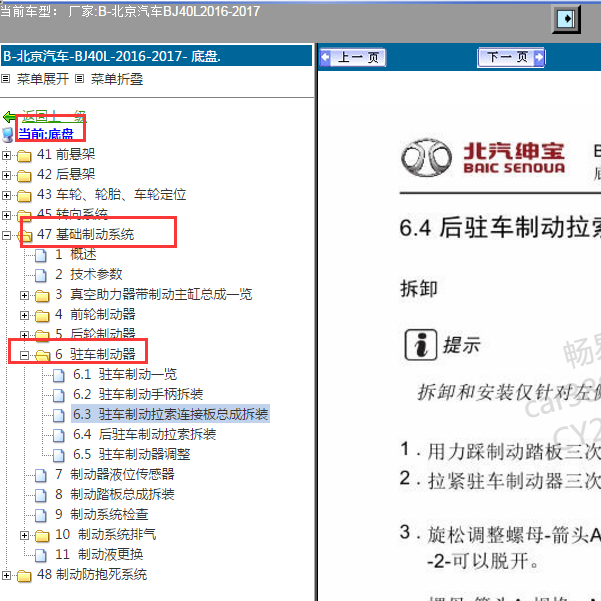
Task: Select 6 驻车制动器 item
Action: pyautogui.click(x=95, y=354)
